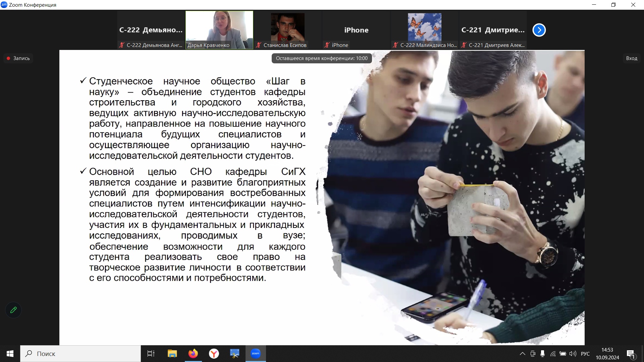This screenshot has width=644, height=362.
Task: Open the Windows Start menu
Action: point(10,354)
